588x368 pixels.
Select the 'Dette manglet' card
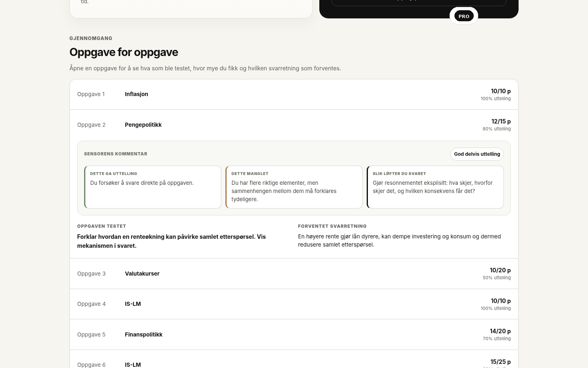294,187
